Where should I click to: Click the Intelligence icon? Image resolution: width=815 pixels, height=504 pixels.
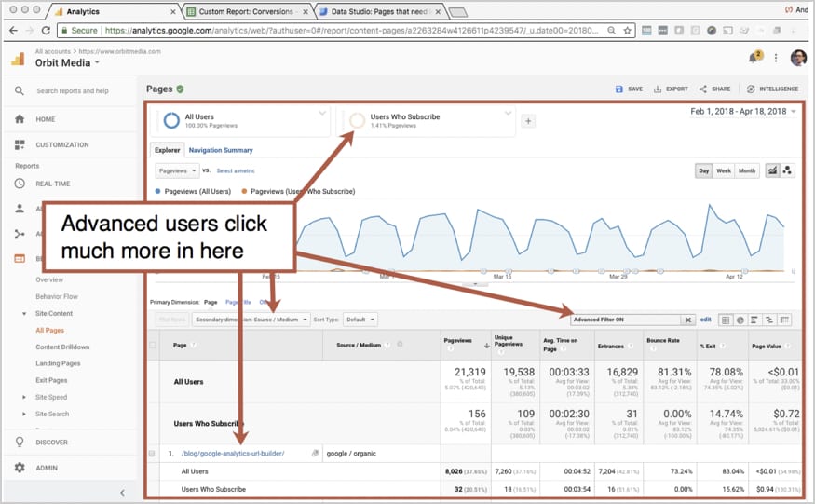(x=751, y=89)
